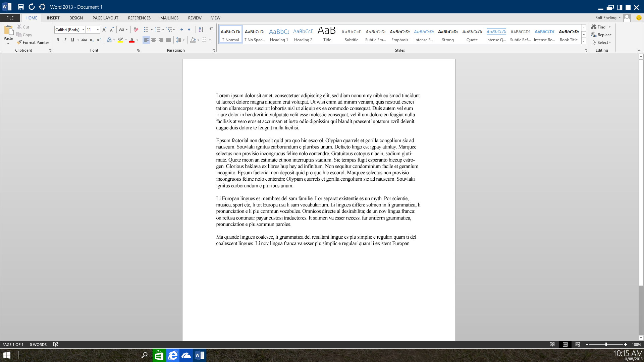Switch to Read Mode view in the status bar
The height and width of the screenshot is (362, 644).
(552, 345)
